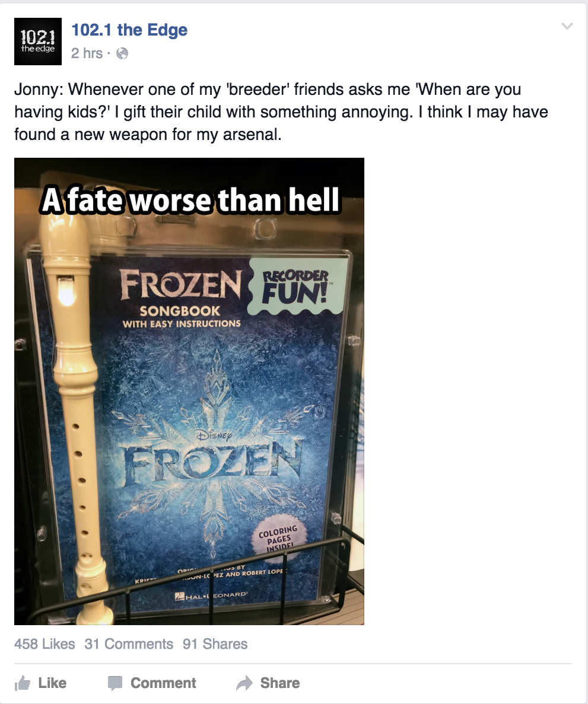Viewport: 588px width, 704px height.
Task: Open the Frozen recorder songbook photo
Action: 189,391
